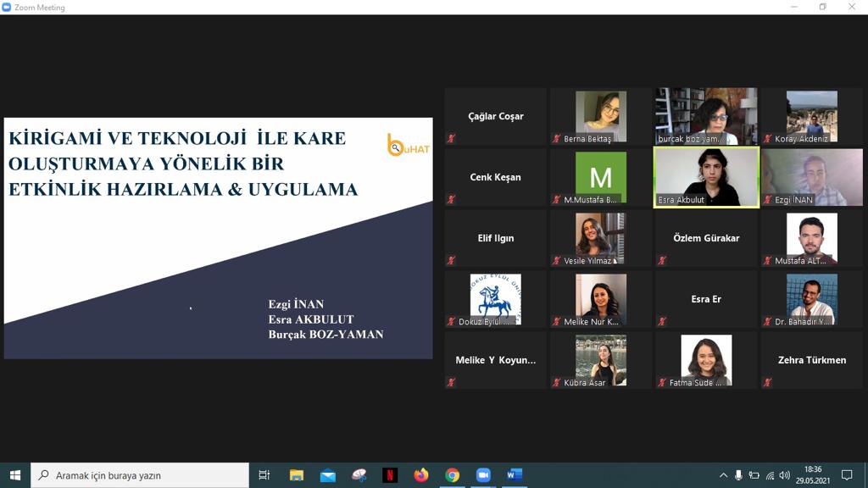Open the notifications action center
The height and width of the screenshot is (488, 868).
847,475
